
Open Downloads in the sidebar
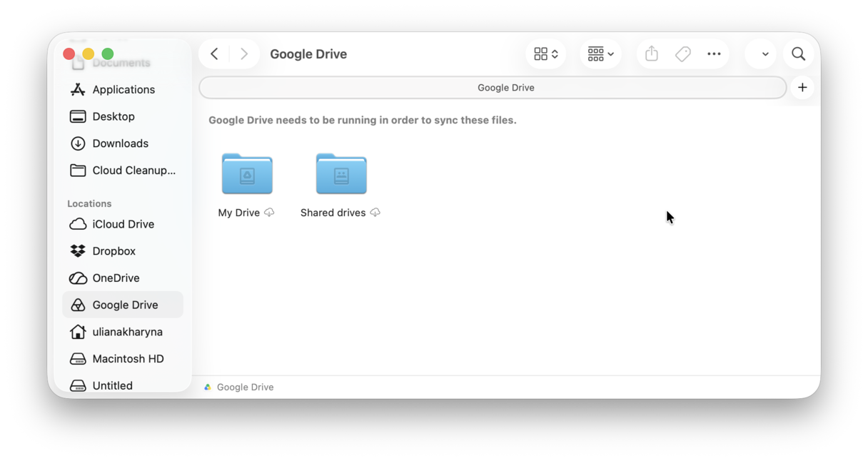click(123, 143)
